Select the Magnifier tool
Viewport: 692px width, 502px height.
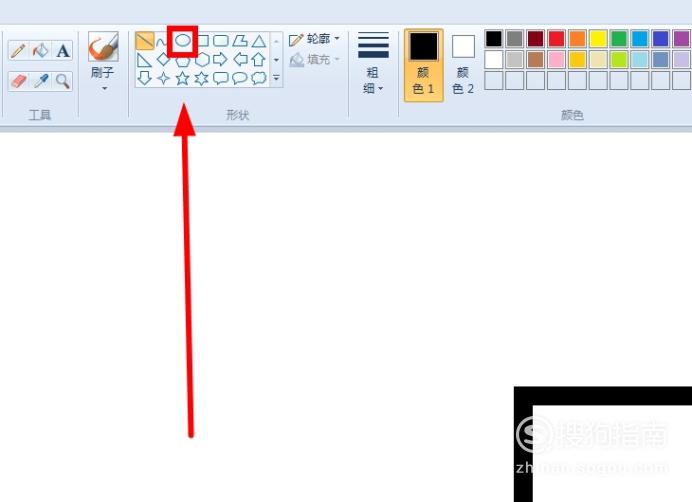tap(63, 81)
